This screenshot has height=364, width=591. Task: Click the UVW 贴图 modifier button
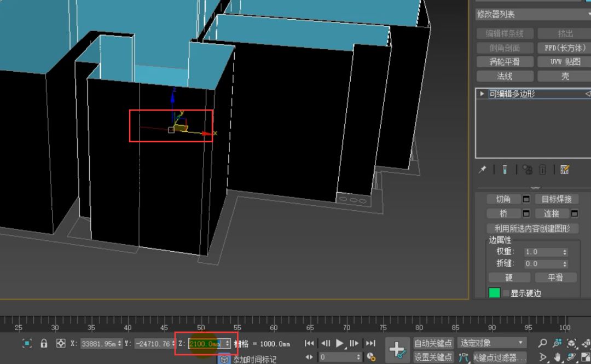click(x=564, y=62)
